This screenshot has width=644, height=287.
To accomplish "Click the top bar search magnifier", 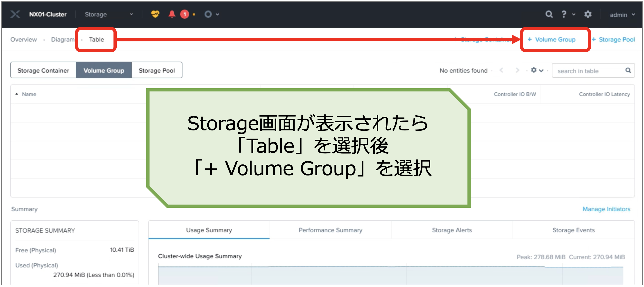I will [x=549, y=14].
